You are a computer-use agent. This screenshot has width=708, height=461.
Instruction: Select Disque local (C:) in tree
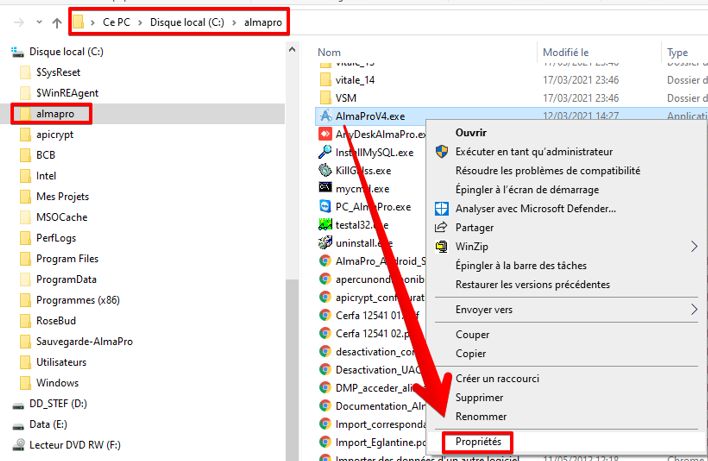(66, 51)
